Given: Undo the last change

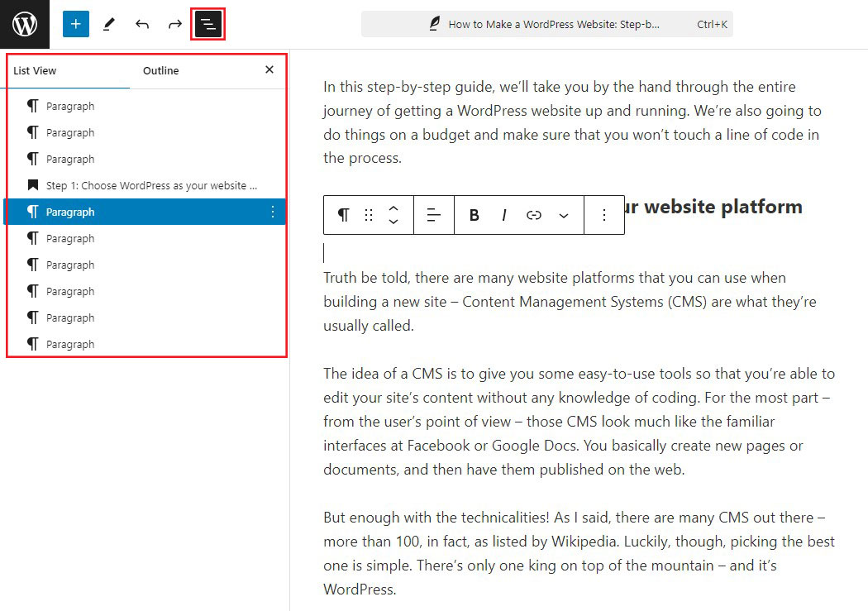Looking at the screenshot, I should click(x=142, y=24).
